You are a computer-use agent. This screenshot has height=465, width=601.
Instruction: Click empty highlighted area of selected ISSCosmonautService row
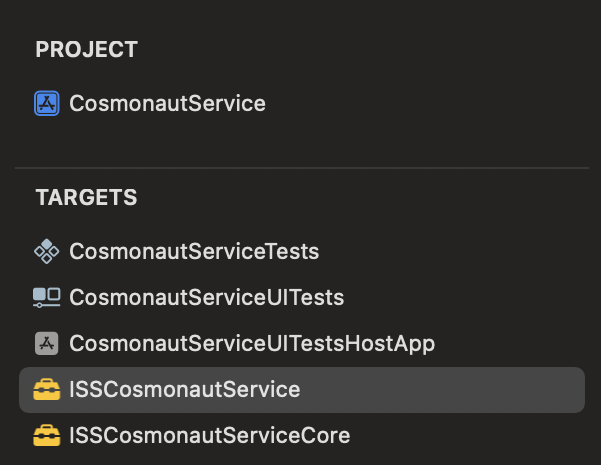pos(450,389)
